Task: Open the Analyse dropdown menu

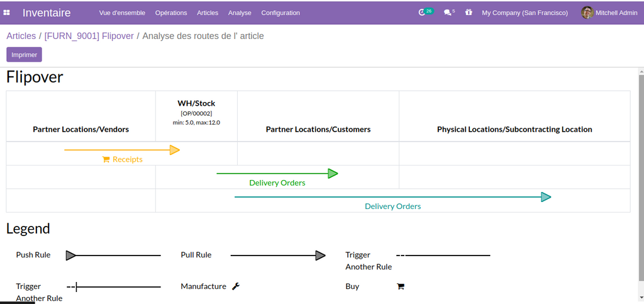Action: pyautogui.click(x=240, y=13)
